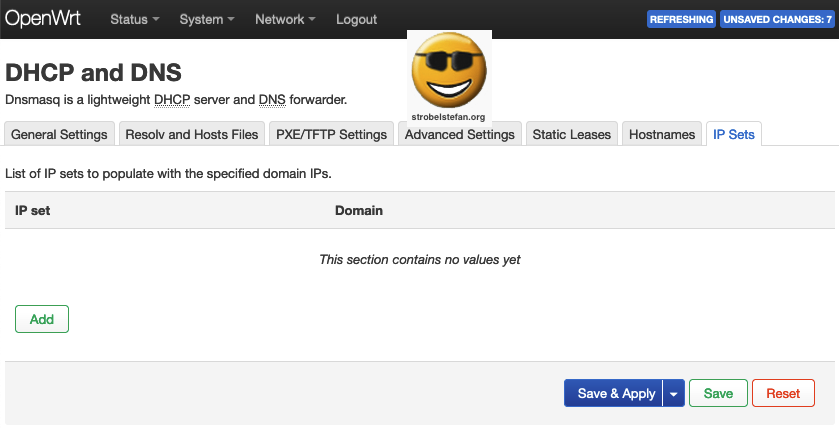View the Unsaved Changes: 7 badge
The width and height of the screenshot is (839, 428).
click(x=777, y=19)
